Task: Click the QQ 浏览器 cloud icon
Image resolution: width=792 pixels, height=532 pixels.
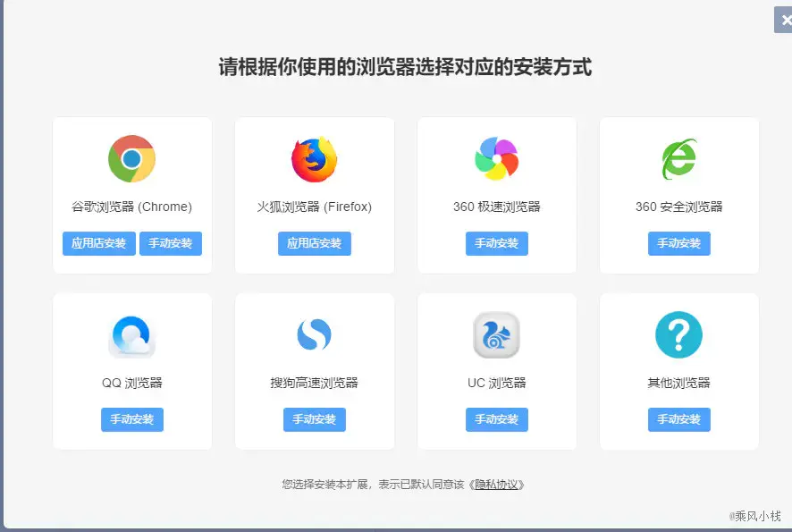Action: (x=131, y=335)
